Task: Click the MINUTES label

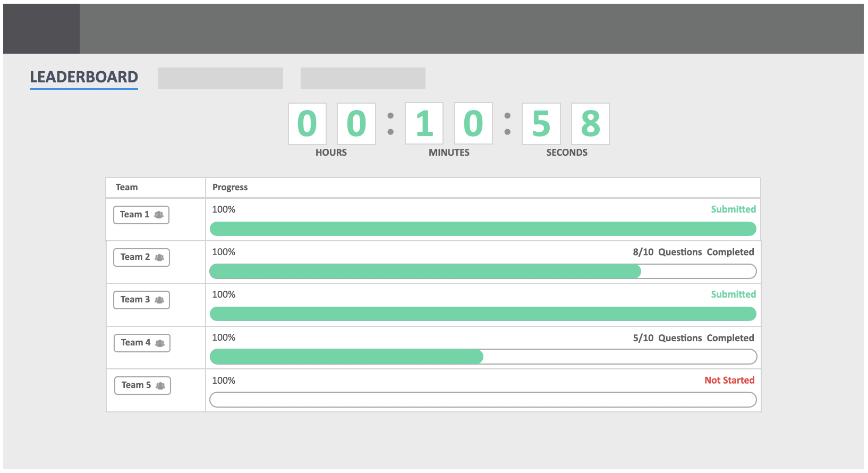Action: pyautogui.click(x=449, y=153)
